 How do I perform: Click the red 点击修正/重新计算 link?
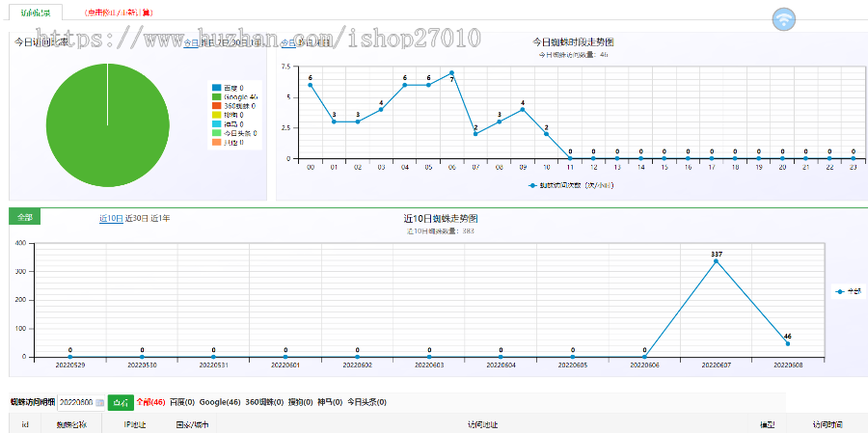click(x=119, y=13)
